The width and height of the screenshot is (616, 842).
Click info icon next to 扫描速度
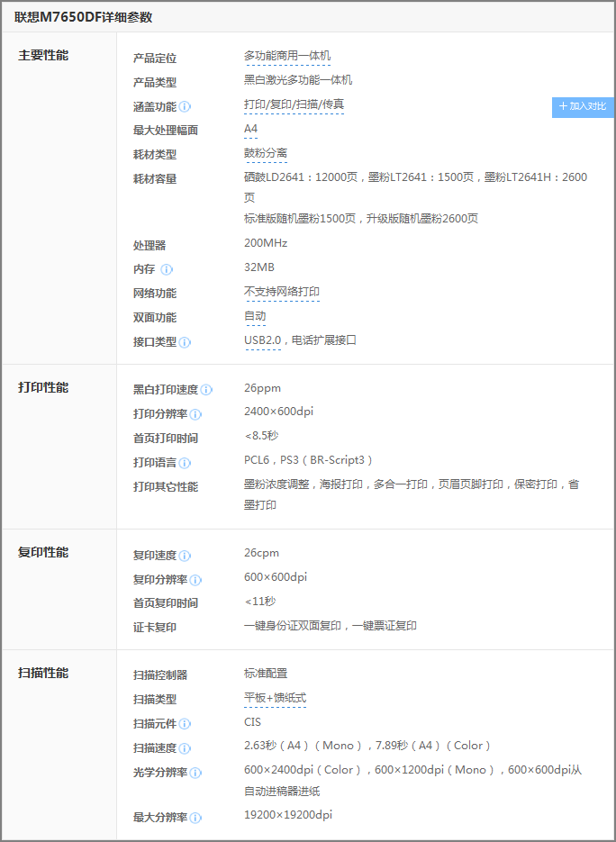(x=185, y=748)
